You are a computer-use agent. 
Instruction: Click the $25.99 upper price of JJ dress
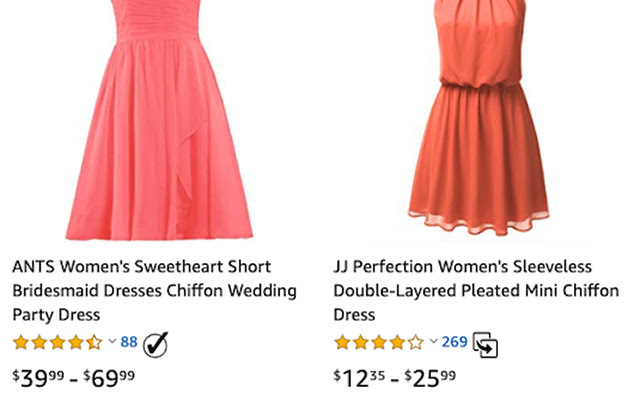[x=430, y=378]
